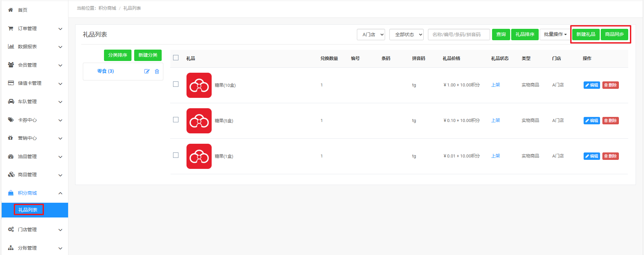
Task: Click the car icon for 车队管理
Action: coord(11,102)
